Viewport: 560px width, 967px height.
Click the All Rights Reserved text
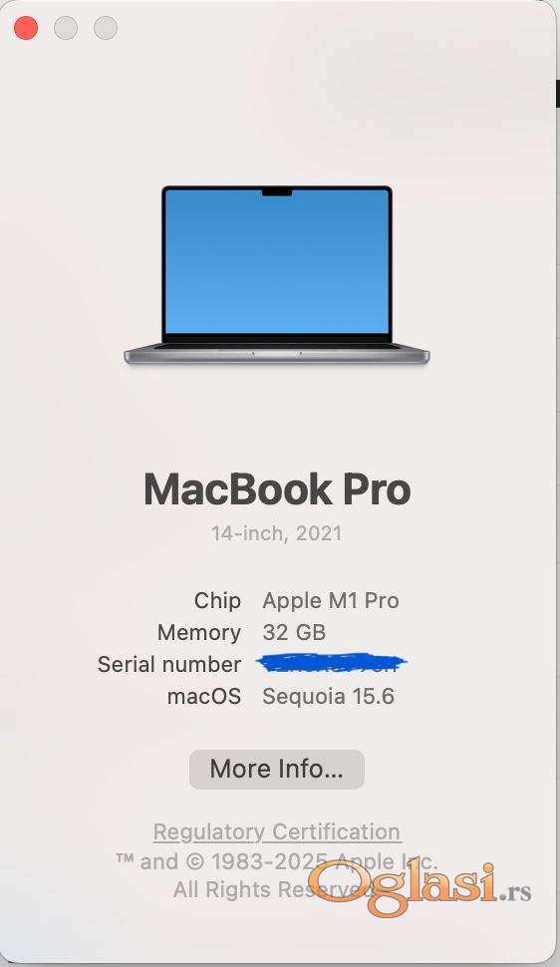(x=274, y=889)
